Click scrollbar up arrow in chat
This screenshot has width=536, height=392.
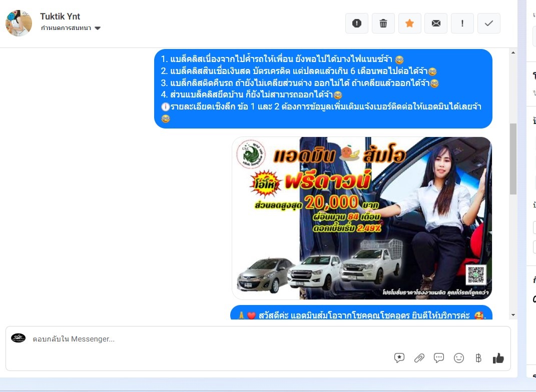pyautogui.click(x=513, y=52)
